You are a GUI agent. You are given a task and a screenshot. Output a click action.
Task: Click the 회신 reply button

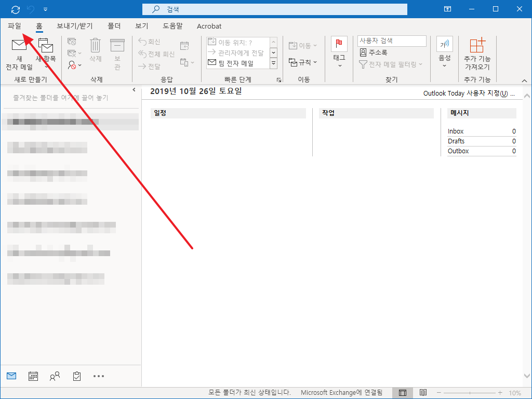pos(149,42)
